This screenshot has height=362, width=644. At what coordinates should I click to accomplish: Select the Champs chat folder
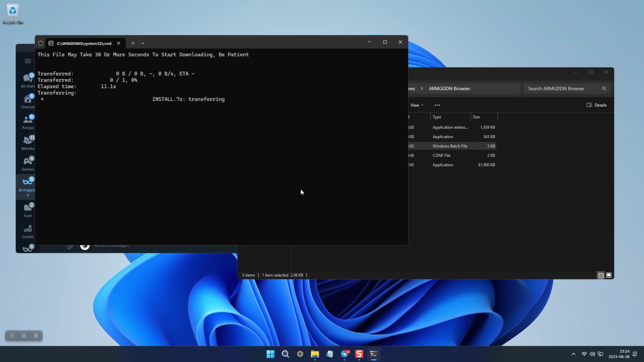28,101
